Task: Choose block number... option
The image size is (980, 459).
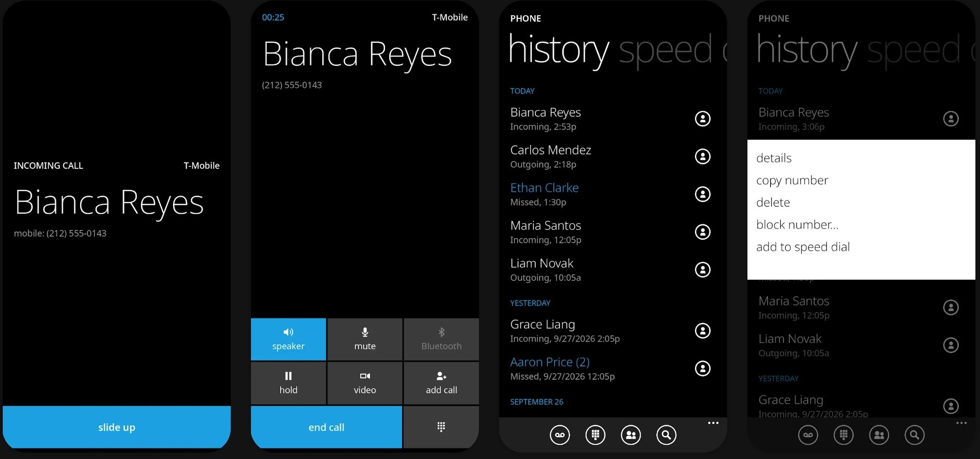Action: (797, 224)
